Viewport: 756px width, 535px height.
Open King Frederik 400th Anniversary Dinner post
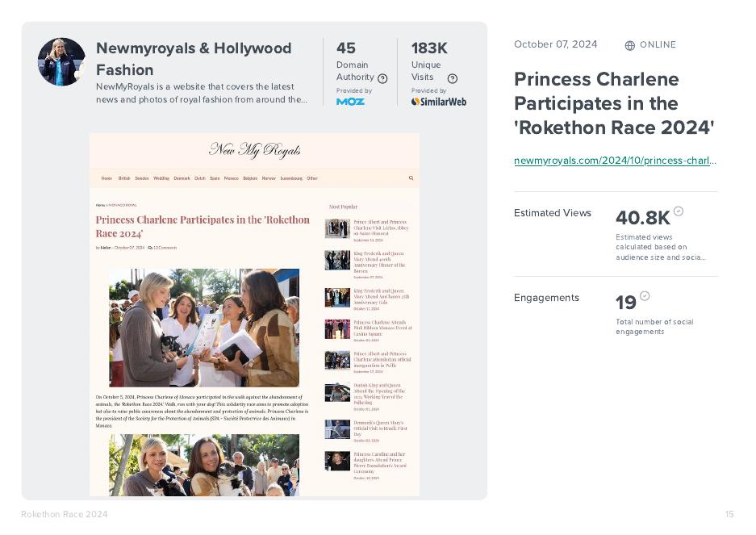379,262
